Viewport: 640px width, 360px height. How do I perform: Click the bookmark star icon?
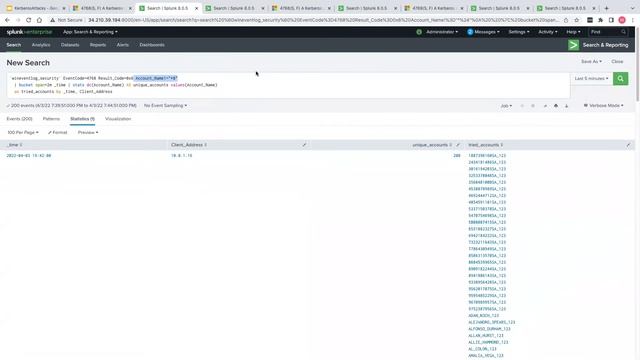(x=576, y=20)
